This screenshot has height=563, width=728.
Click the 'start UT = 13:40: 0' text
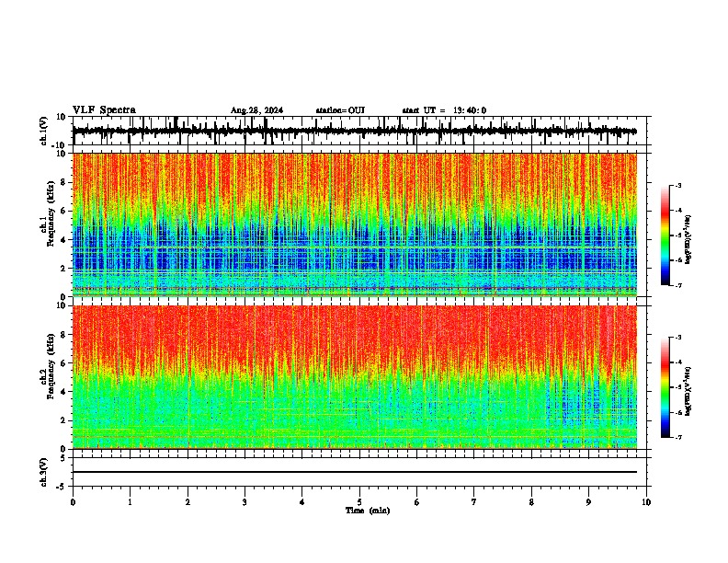tap(444, 110)
